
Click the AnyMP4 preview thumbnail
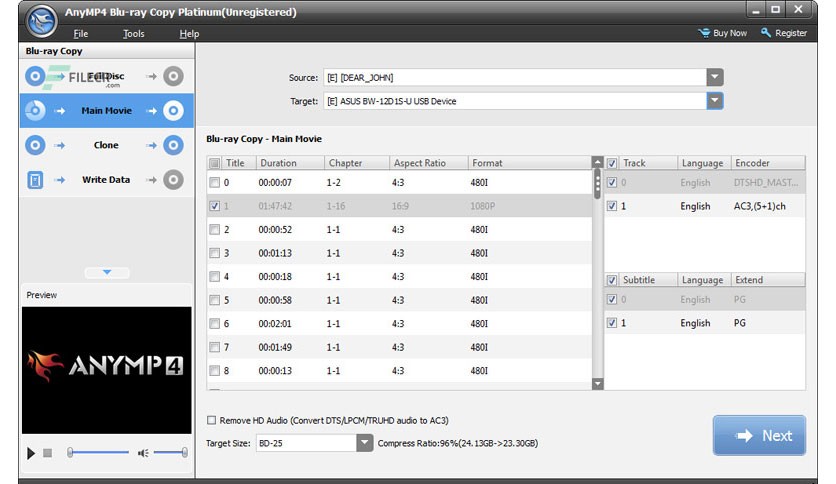(107, 370)
